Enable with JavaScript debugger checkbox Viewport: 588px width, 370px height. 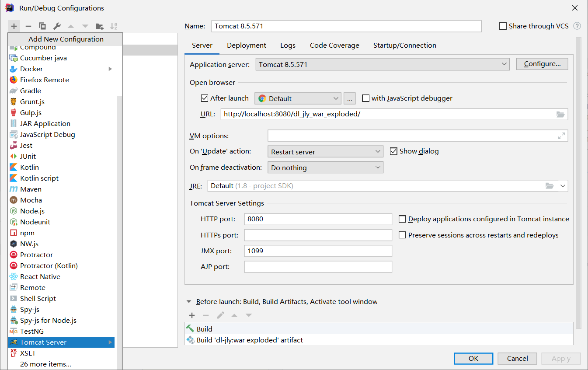[365, 98]
